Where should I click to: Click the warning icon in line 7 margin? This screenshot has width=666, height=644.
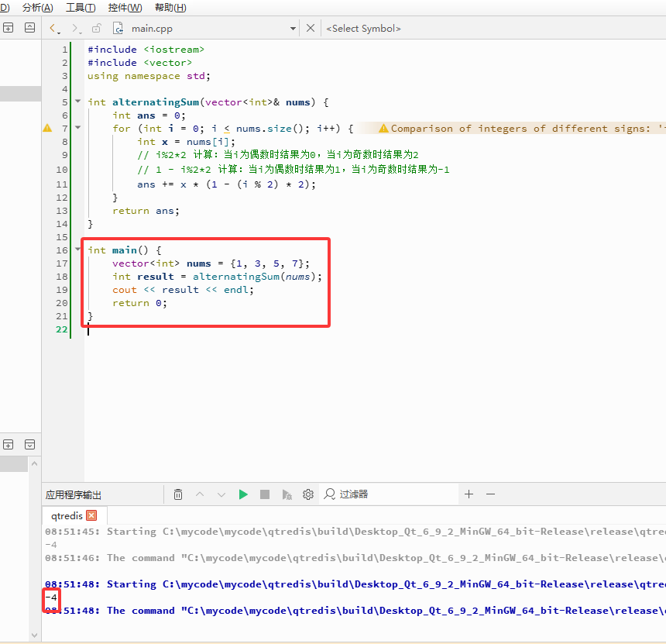pyautogui.click(x=47, y=128)
